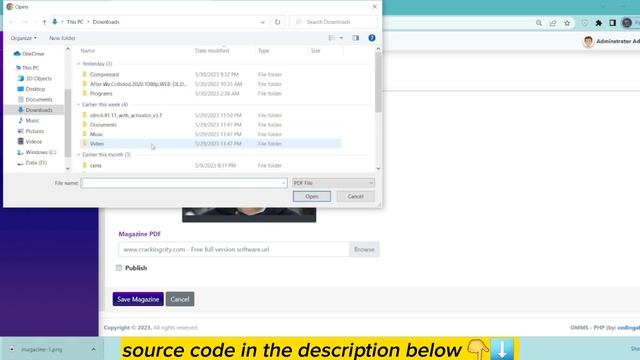Click browser zoom magnifier icon
The width and height of the screenshot is (640, 360).
[x=539, y=23]
